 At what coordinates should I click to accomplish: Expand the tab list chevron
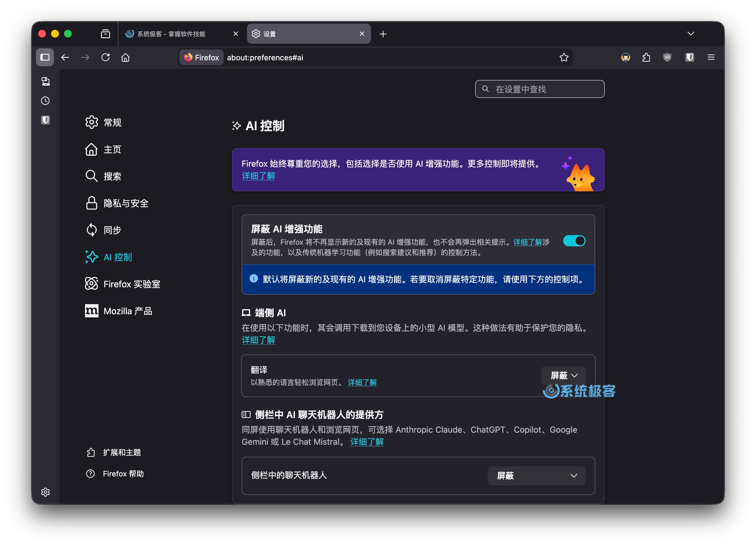(690, 33)
